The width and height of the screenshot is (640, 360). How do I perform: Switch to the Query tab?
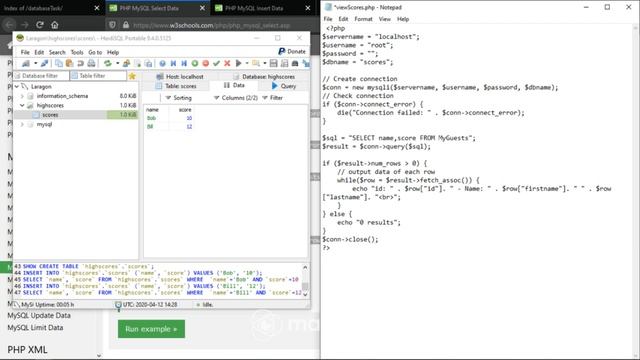point(284,86)
